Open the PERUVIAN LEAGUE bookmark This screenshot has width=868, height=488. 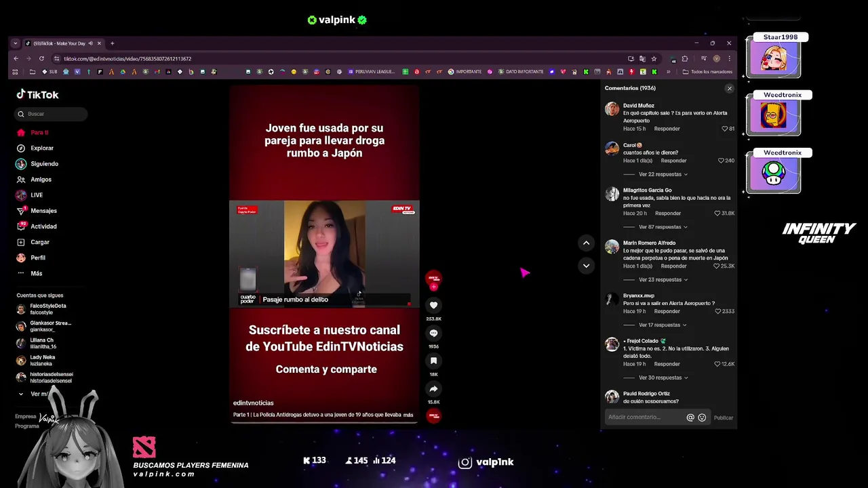click(371, 72)
